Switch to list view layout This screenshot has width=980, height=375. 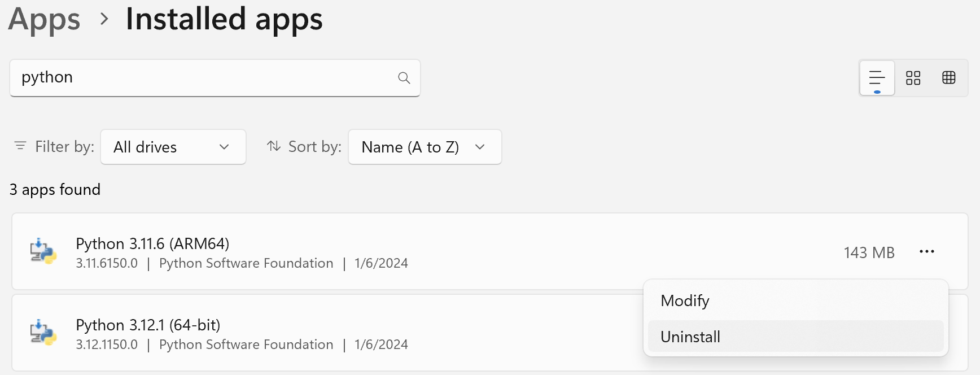coord(877,78)
